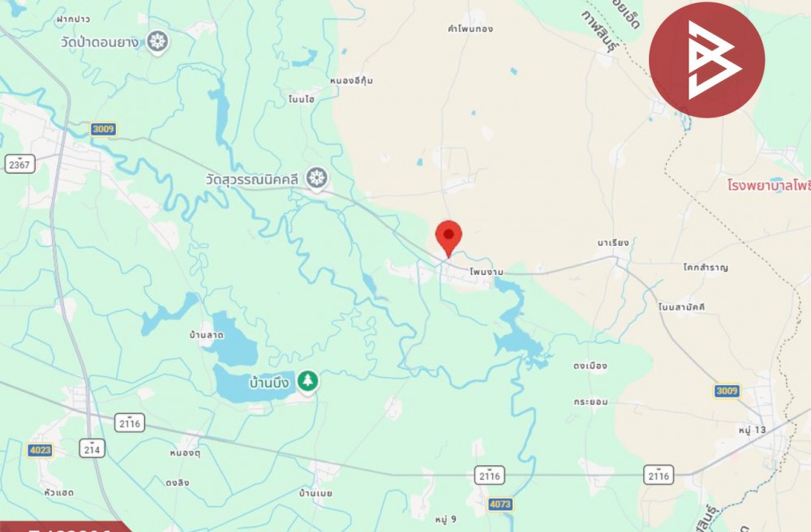Click the วัดป่าดอนยาง temple icon

tap(158, 41)
